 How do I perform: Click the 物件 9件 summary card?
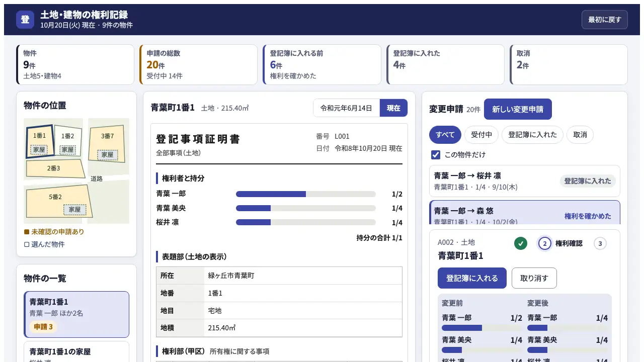click(75, 64)
